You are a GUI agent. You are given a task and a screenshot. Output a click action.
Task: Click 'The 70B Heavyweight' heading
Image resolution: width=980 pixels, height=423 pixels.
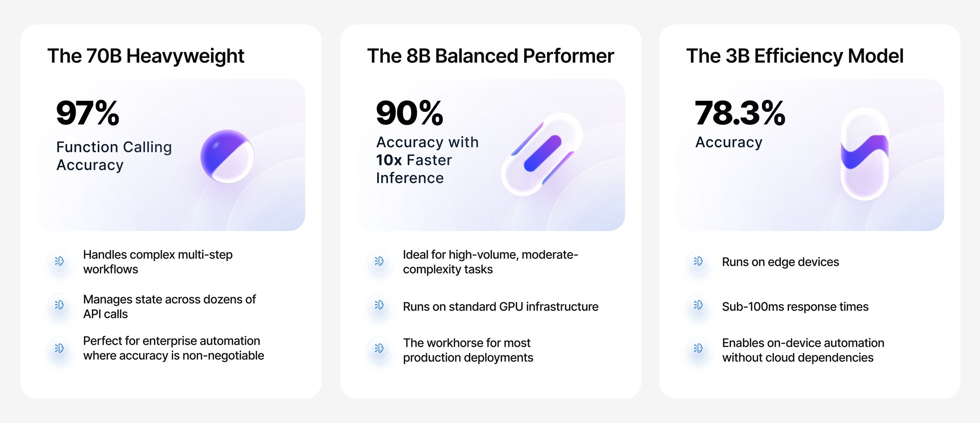coord(146,56)
